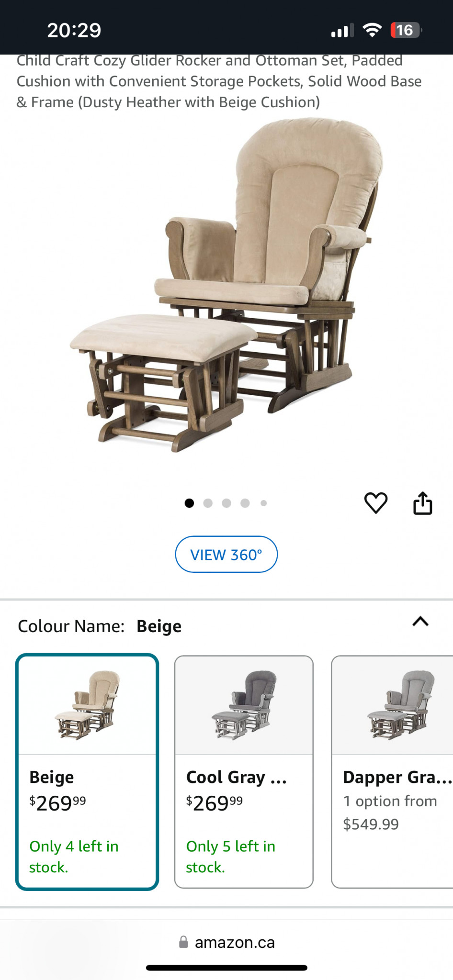Select the Beige colour option

(87, 771)
